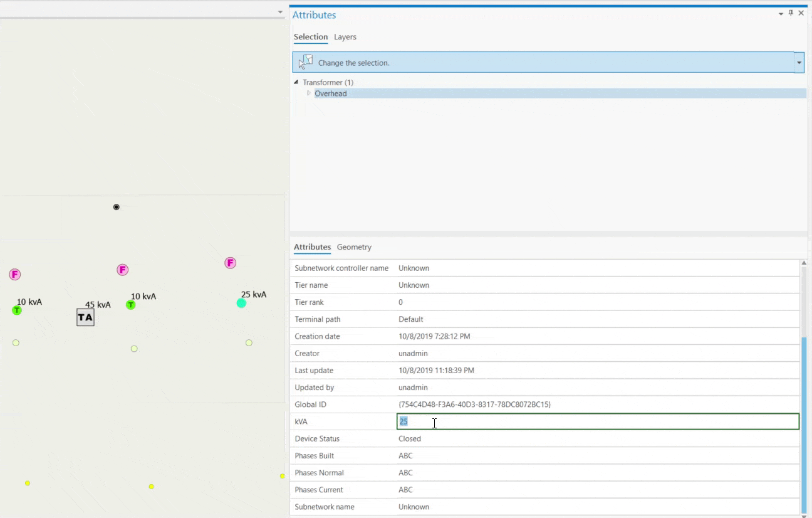Click the Device Status field label

coord(317,438)
